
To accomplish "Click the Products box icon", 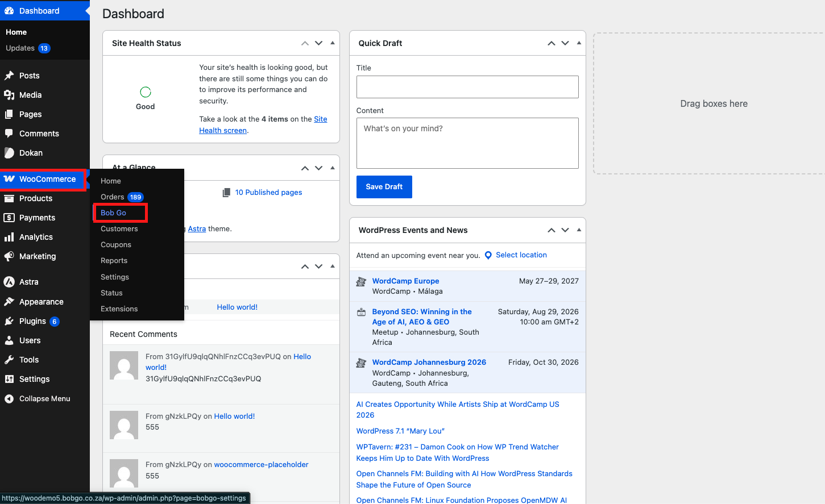I will (9, 198).
